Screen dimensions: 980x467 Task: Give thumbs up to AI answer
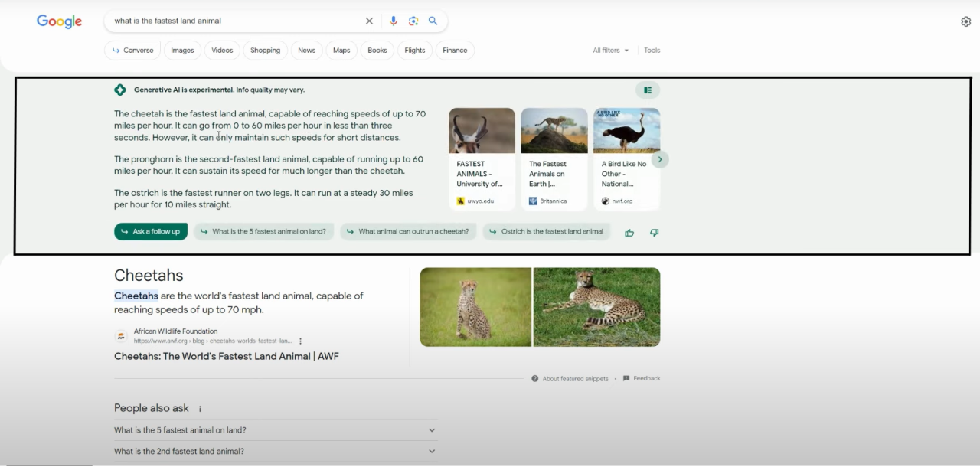(629, 233)
